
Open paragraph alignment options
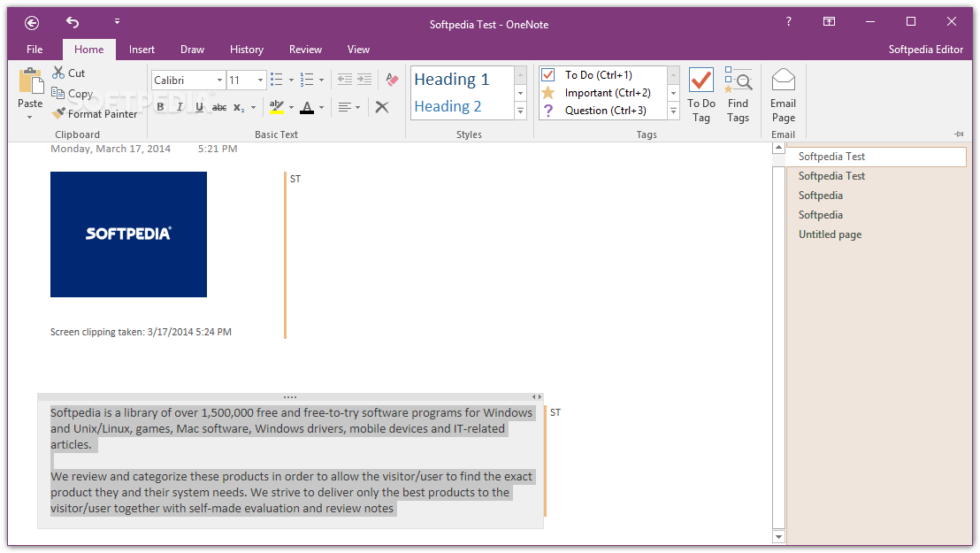[x=348, y=107]
